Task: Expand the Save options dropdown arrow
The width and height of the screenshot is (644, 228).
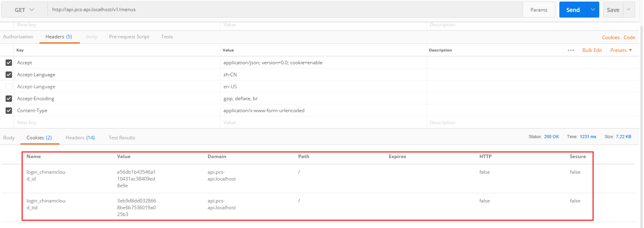Action: (x=628, y=10)
